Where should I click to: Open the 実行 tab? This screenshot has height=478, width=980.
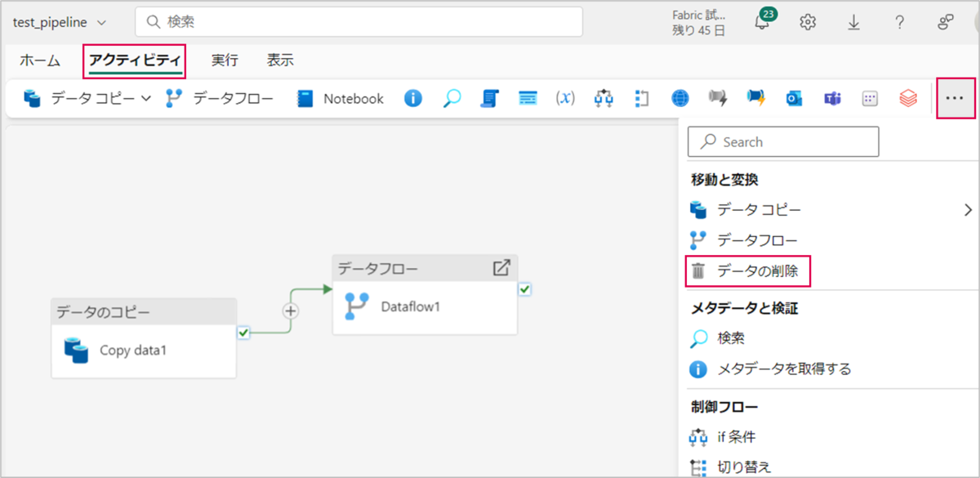coord(225,60)
